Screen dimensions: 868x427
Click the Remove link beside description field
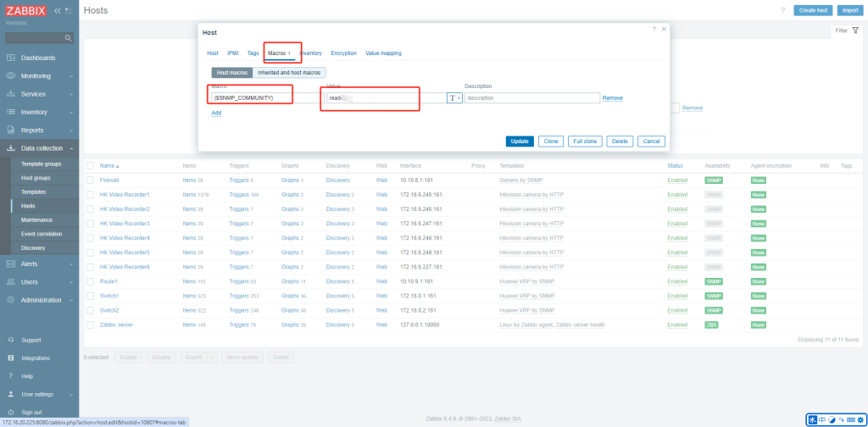pos(613,98)
